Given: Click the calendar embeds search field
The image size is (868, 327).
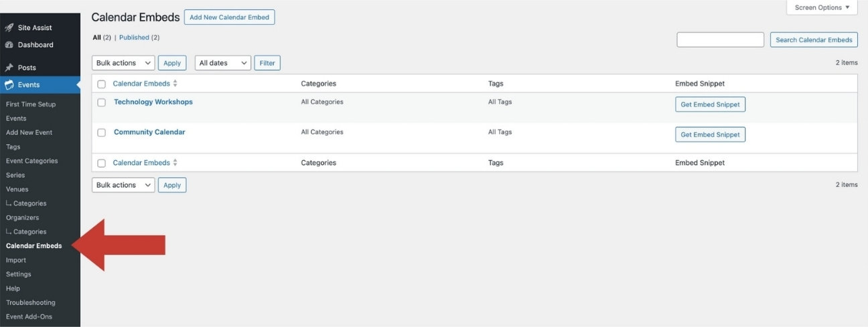Looking at the screenshot, I should click(720, 40).
